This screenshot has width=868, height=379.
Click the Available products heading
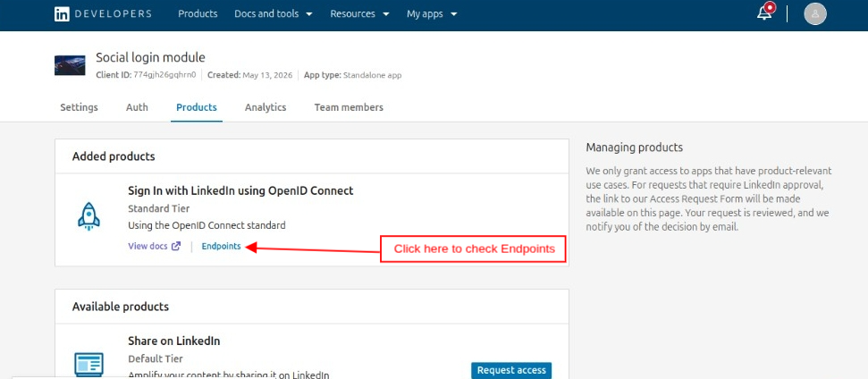[x=121, y=307]
